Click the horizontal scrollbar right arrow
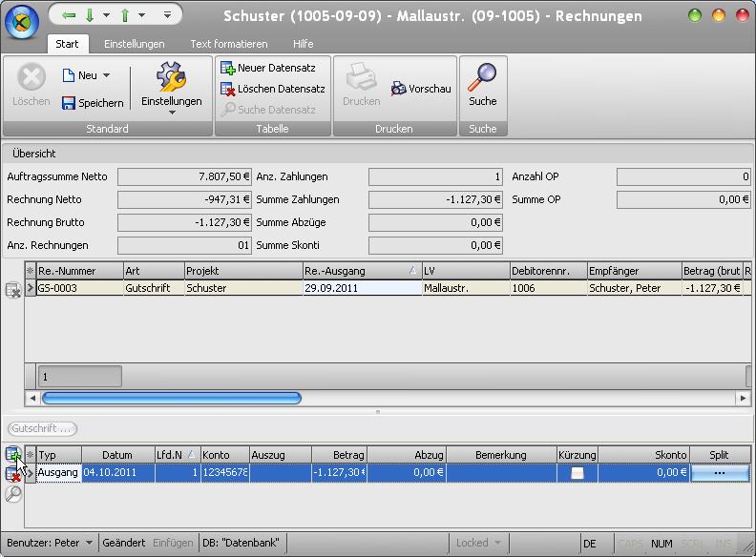 click(743, 398)
